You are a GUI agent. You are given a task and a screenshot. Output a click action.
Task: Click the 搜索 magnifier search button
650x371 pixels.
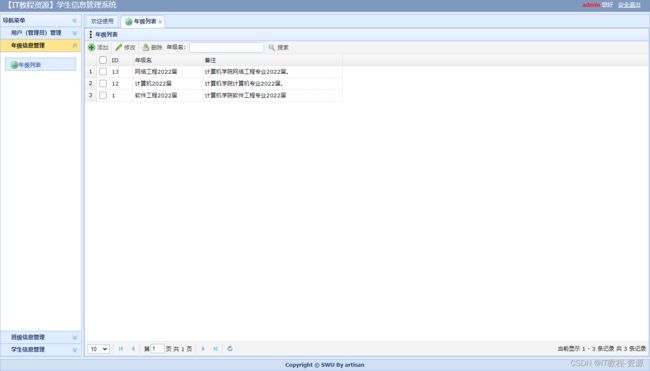click(x=278, y=48)
